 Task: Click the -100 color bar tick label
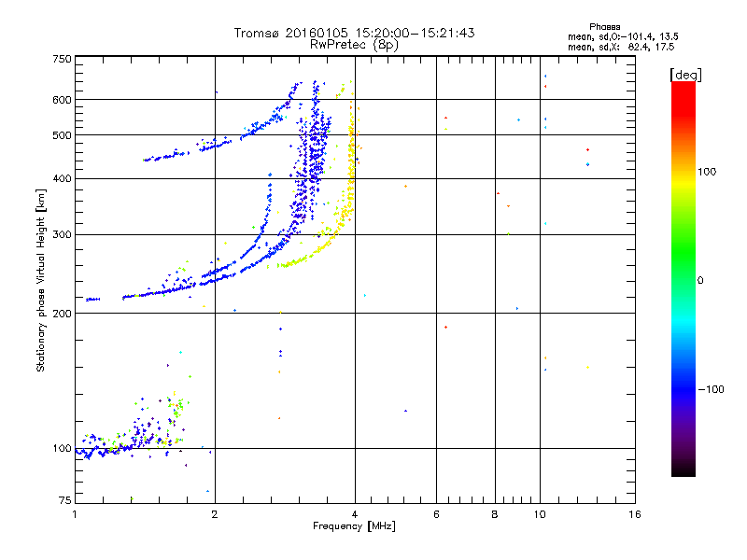pos(713,389)
